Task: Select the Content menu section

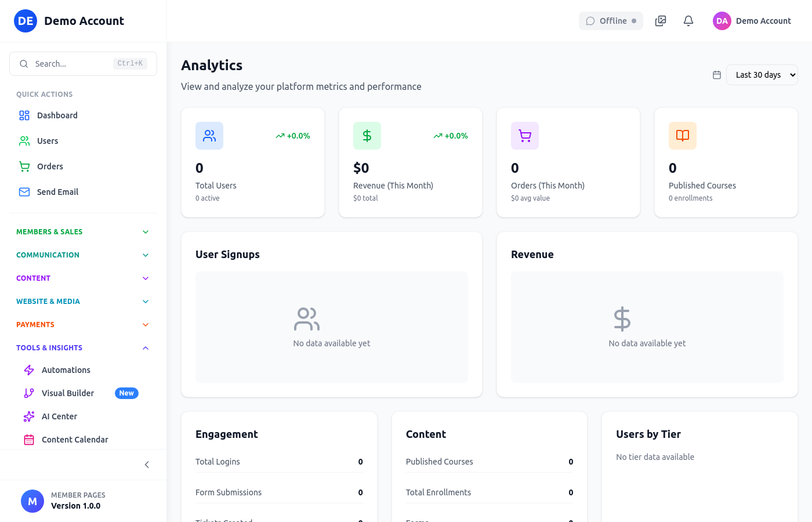Action: tap(83, 278)
